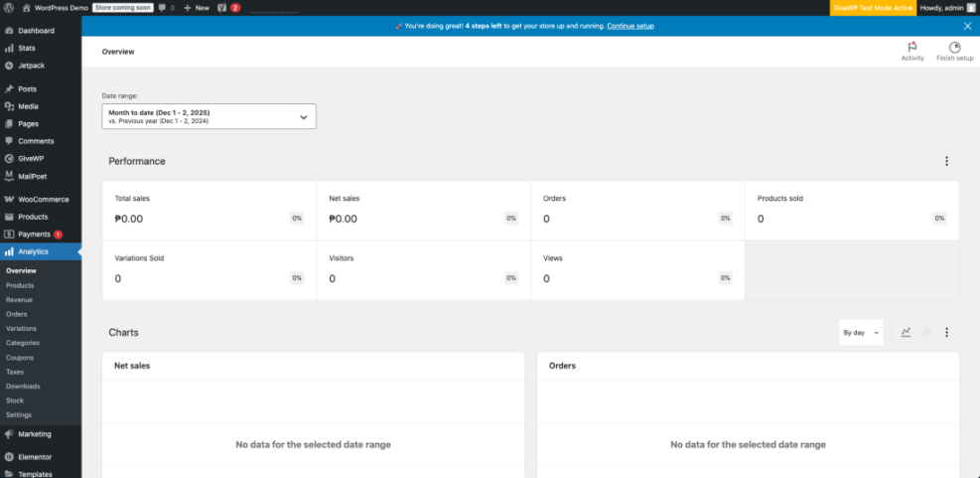Open the comments bubble in admin bar
Screen dimensions: 980x478
click(166, 8)
